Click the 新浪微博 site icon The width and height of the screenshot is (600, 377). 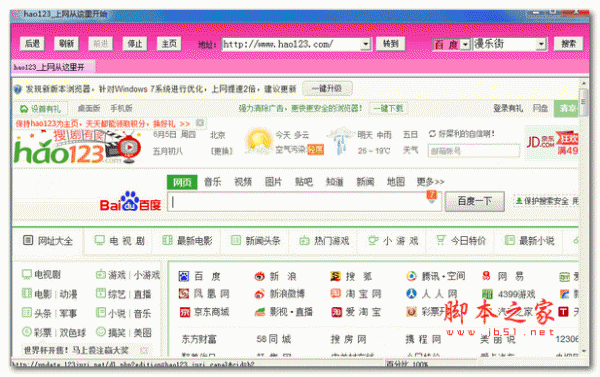259,294
